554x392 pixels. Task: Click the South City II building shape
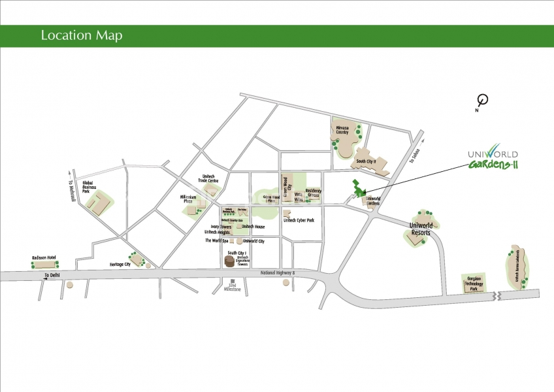coord(370,163)
